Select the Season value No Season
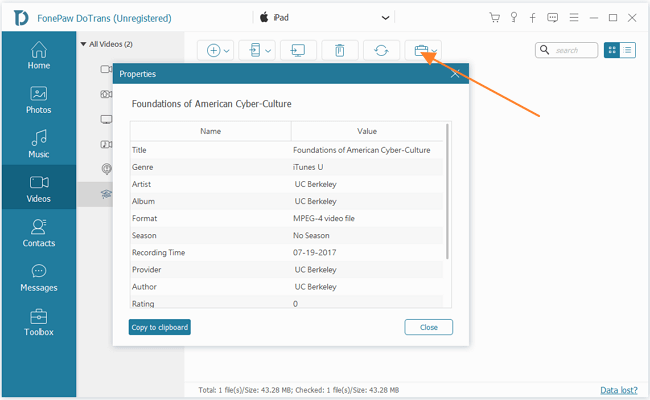The height and width of the screenshot is (400, 650). pyautogui.click(x=311, y=235)
